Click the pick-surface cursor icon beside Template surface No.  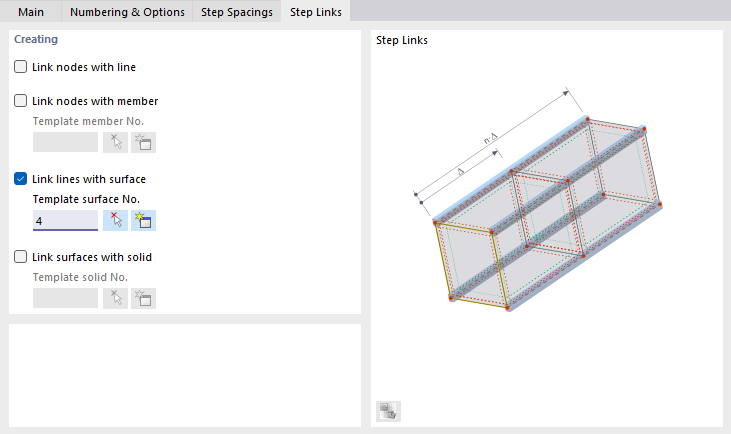[116, 220]
